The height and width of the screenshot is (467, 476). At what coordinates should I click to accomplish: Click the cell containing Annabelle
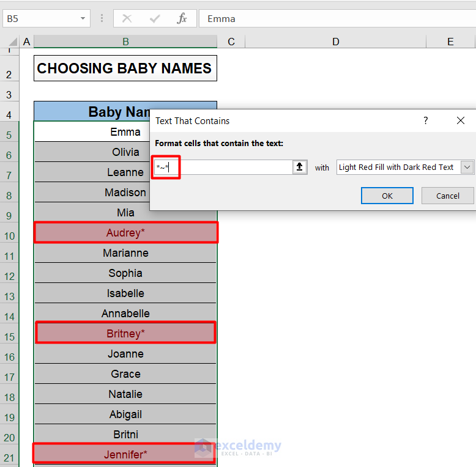point(125,313)
